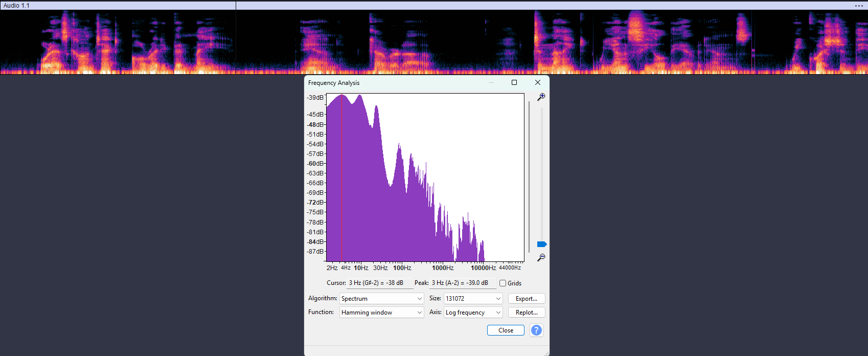Viewport: 868px width, 356px height.
Task: Click the window resize grip corner
Action: pyautogui.click(x=546, y=353)
